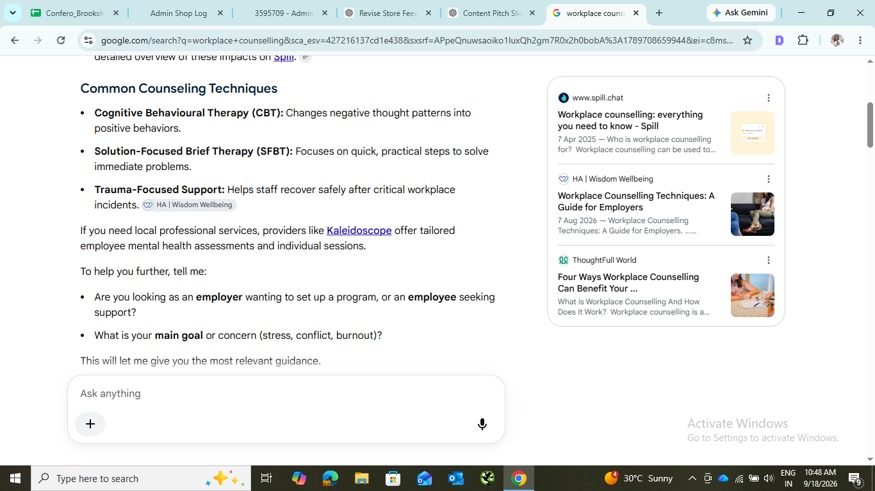The image size is (875, 491).
Task: Click the ThoughtFull World result thumbnail
Action: tap(752, 295)
